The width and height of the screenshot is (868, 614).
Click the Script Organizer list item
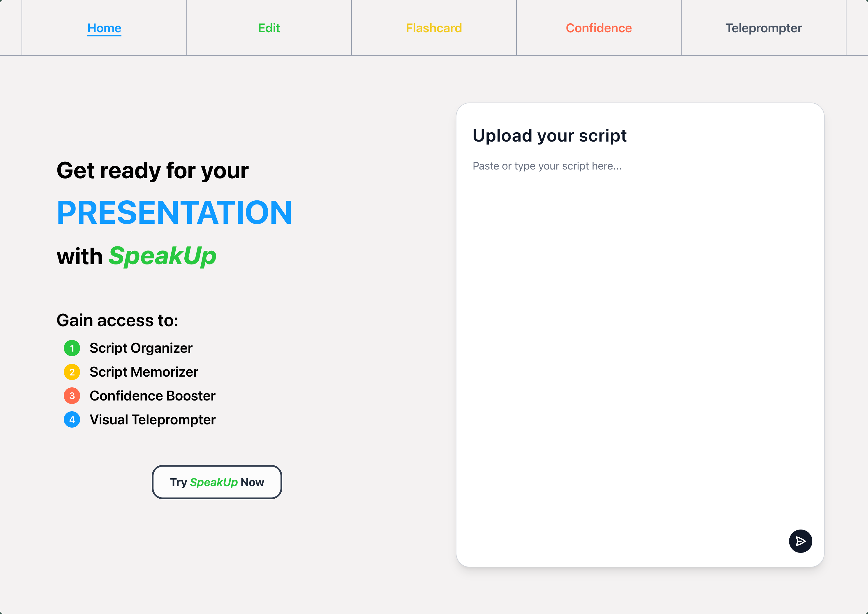(x=141, y=348)
